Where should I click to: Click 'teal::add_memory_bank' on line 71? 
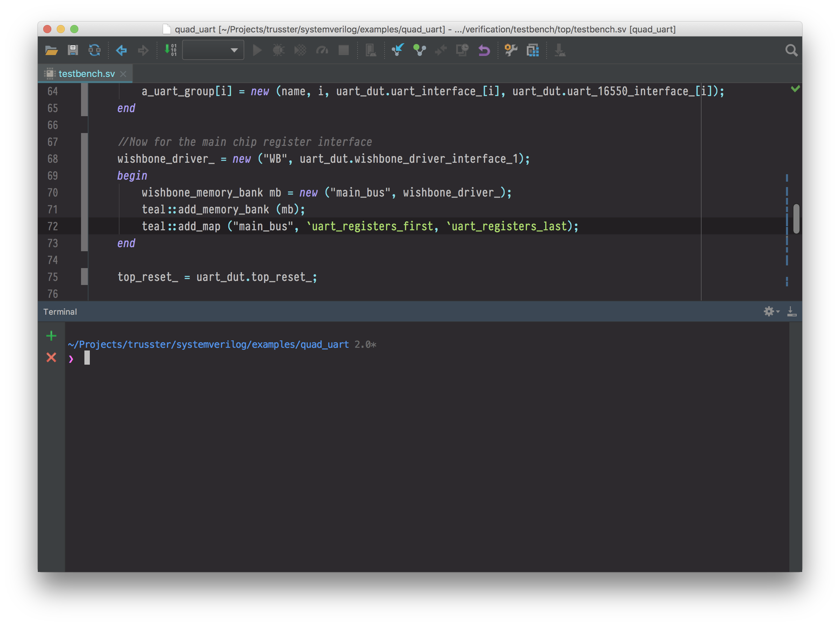tap(205, 210)
